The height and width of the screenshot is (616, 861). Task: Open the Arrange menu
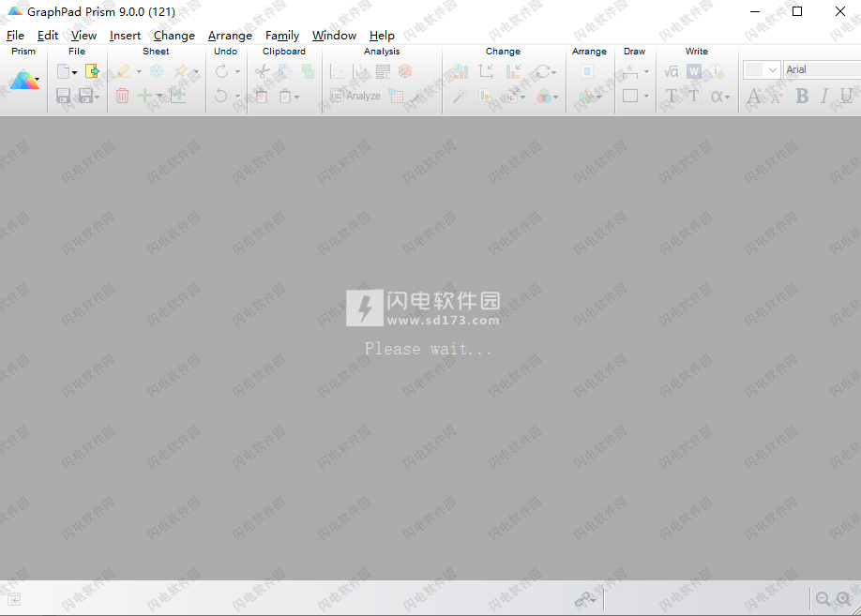[x=230, y=36]
